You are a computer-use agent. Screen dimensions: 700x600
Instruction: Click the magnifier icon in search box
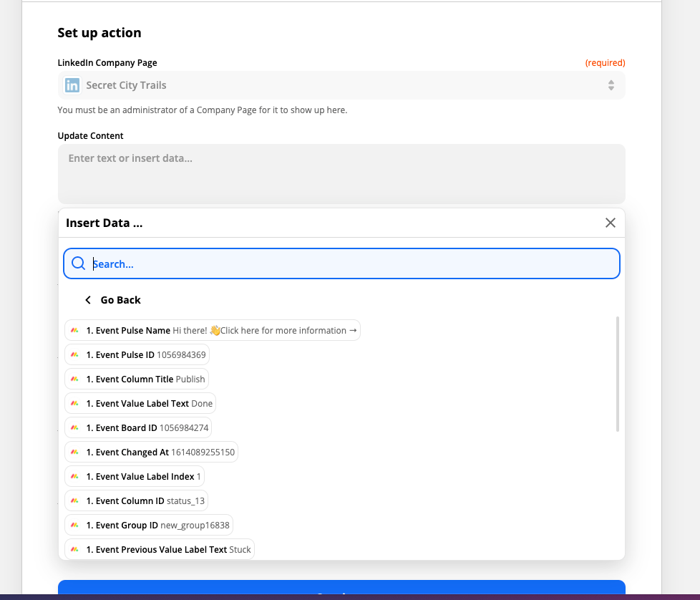coord(78,263)
